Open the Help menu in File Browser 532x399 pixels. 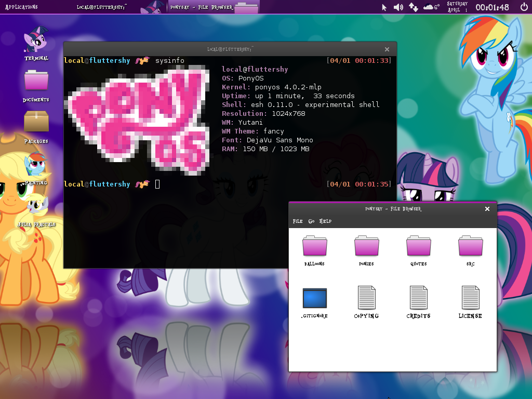point(325,221)
